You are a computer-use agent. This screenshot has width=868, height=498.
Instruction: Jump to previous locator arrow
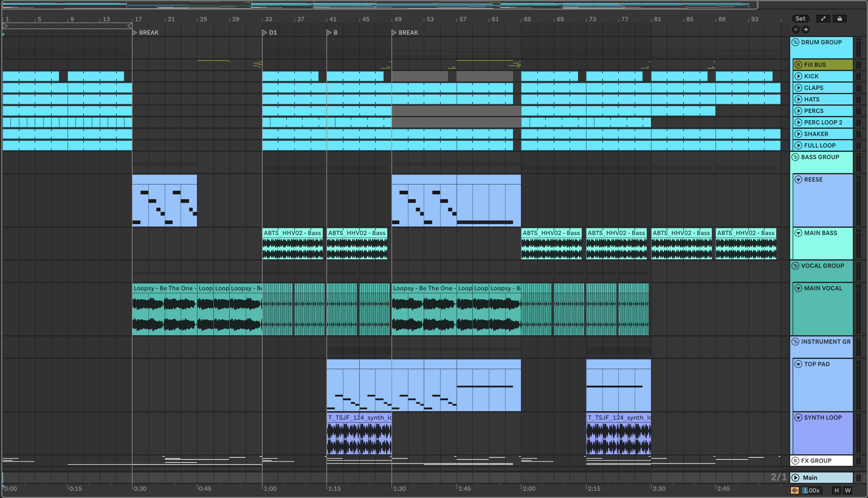(796, 29)
